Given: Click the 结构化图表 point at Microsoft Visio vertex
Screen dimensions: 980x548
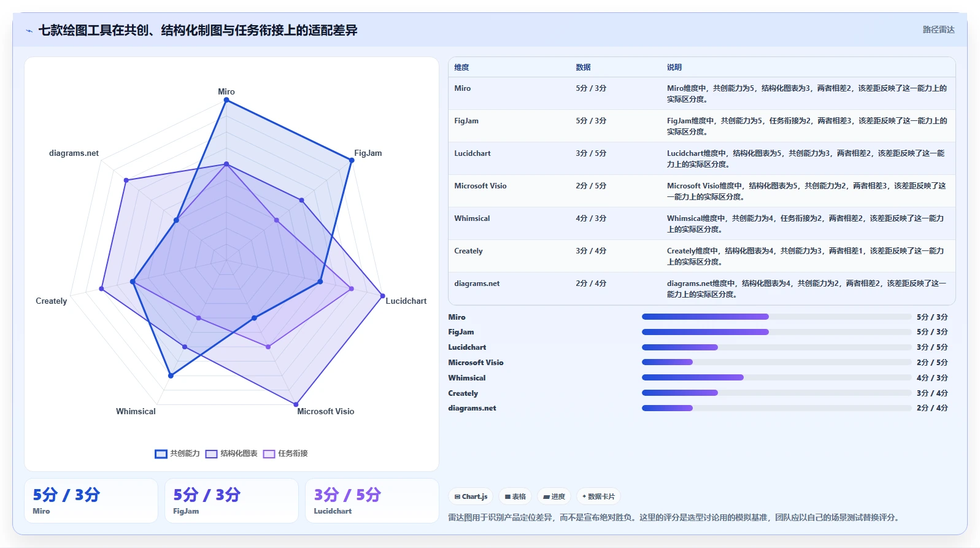Looking at the screenshot, I should [x=296, y=404].
